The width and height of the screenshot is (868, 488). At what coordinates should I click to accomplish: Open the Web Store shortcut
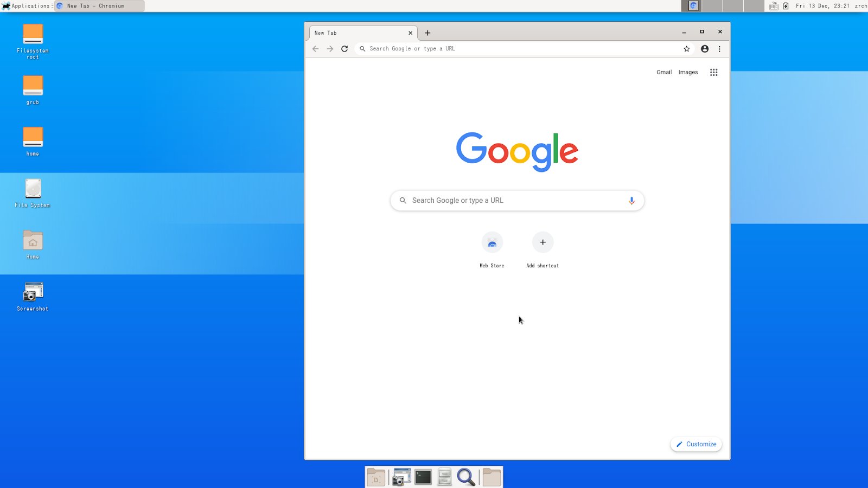point(492,242)
